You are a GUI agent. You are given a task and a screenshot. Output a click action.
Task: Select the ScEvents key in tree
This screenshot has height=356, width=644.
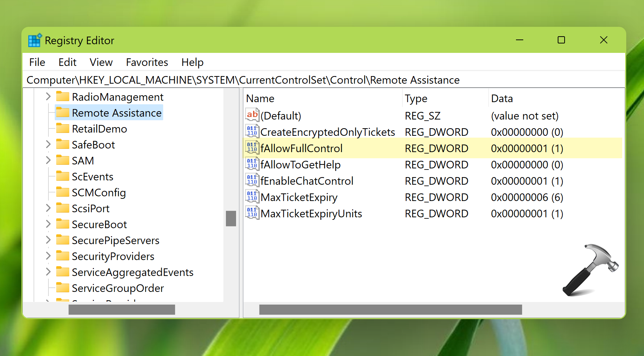click(x=92, y=177)
